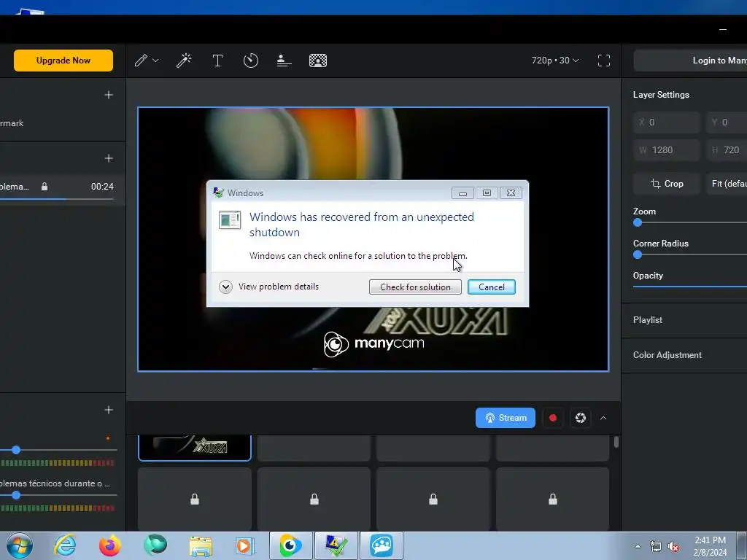Screen dimensions: 747x560
Task: Open the magic wand effects tool
Action: click(184, 61)
